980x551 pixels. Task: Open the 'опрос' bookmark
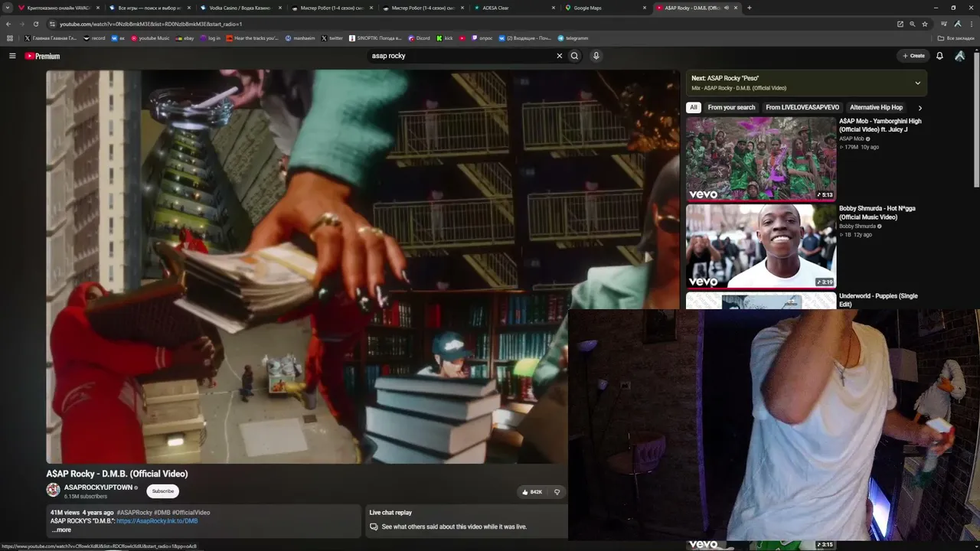point(482,38)
